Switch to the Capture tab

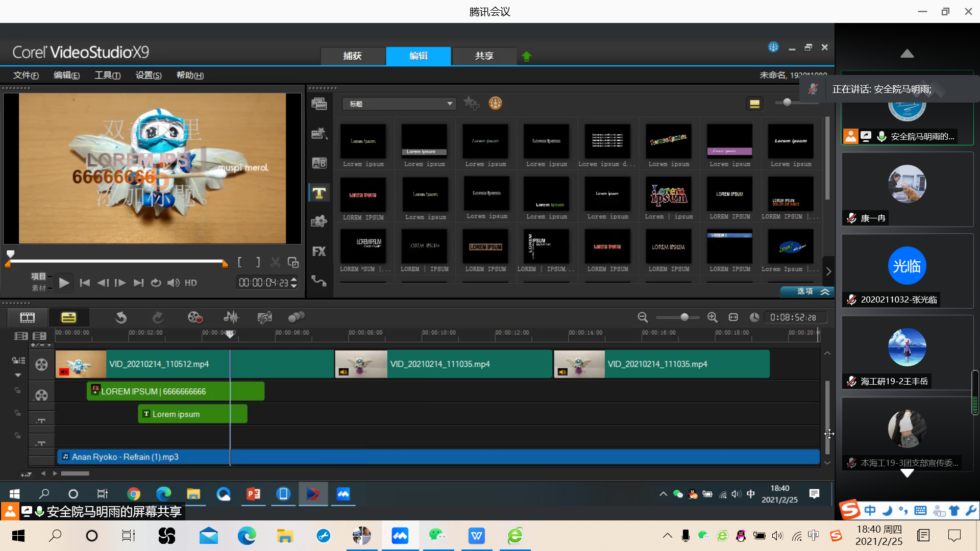tap(352, 56)
